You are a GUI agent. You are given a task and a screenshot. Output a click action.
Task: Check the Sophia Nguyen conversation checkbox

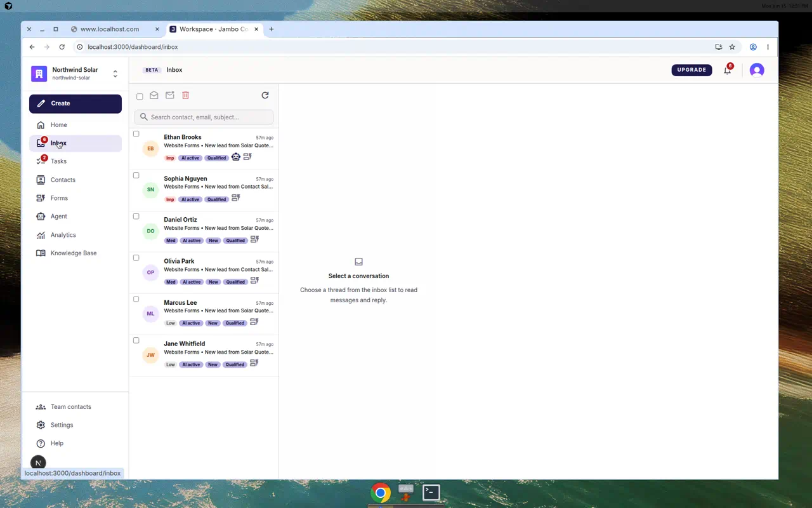click(x=136, y=175)
